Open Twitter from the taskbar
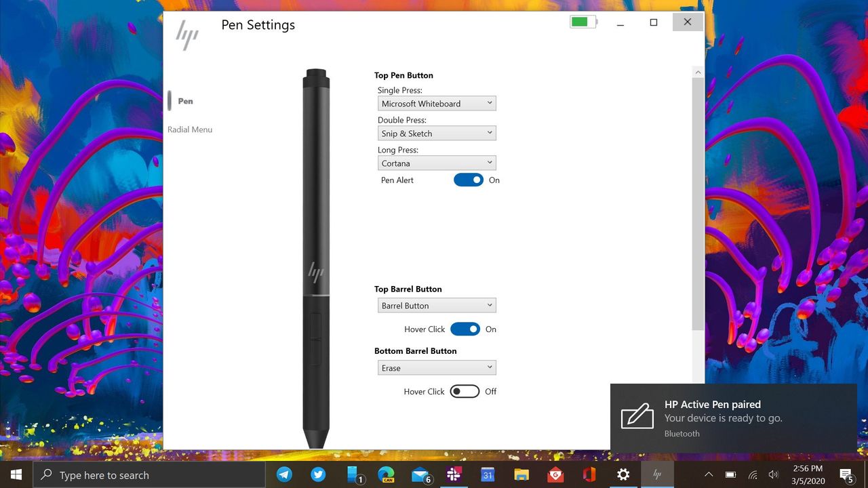The image size is (868, 488). coord(319,475)
